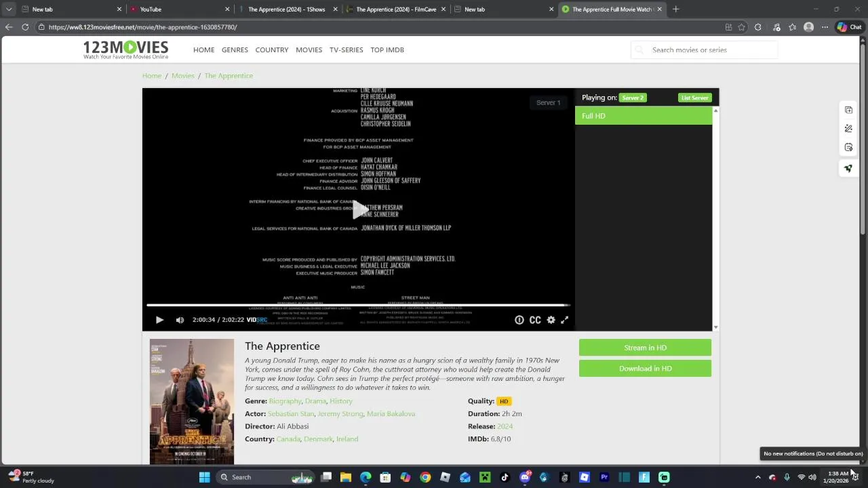Open the GENRES menu

tap(235, 49)
